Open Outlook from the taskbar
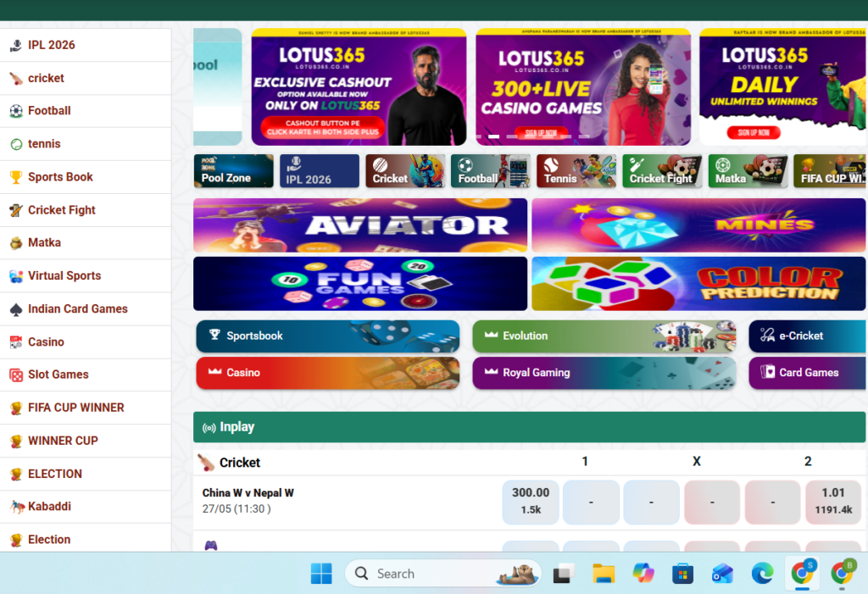Image resolution: width=868 pixels, height=594 pixels. click(x=722, y=574)
